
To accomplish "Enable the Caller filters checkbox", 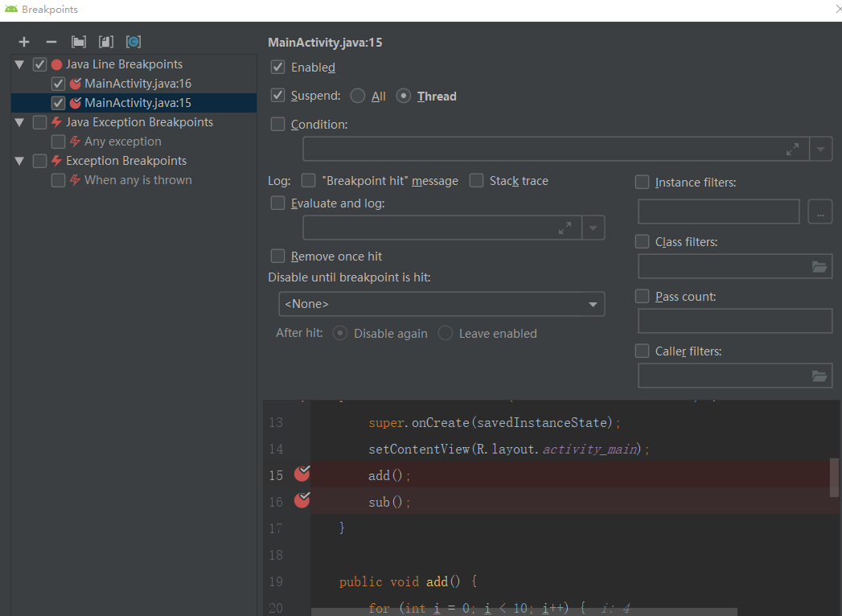I will click(643, 351).
